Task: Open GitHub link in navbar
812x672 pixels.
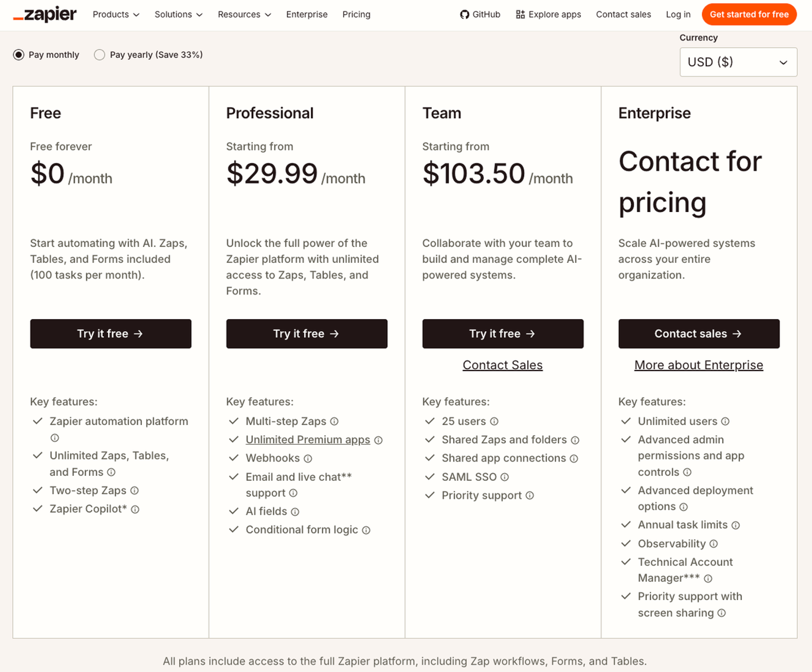Action: click(480, 15)
